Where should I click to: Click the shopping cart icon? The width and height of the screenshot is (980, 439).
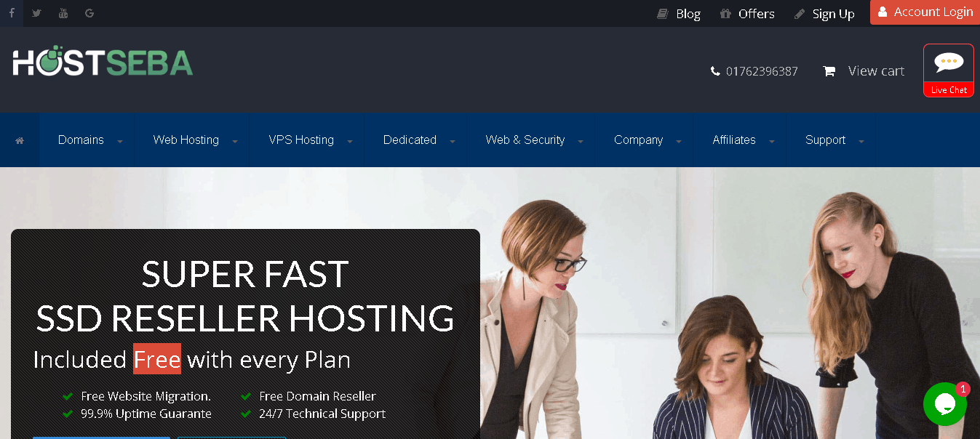[x=829, y=71]
